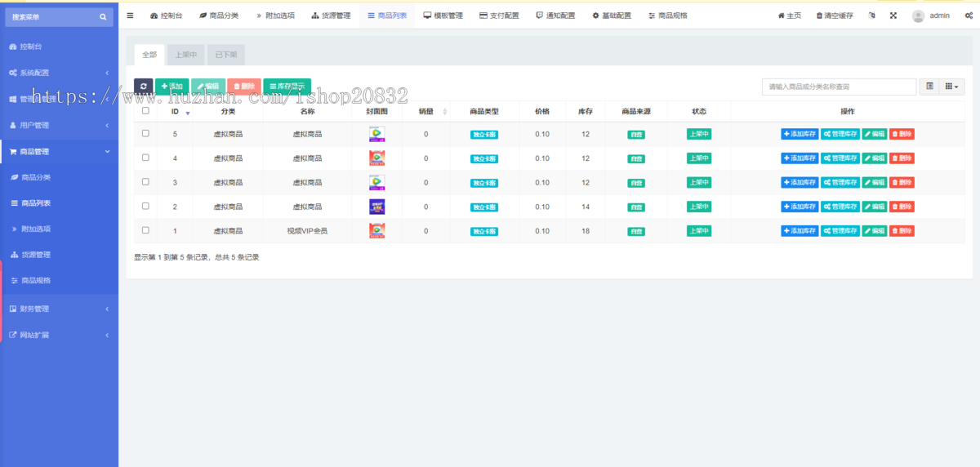Tick the checkbox for product ID 5
Viewport: 980px width, 467px height.
point(145,133)
